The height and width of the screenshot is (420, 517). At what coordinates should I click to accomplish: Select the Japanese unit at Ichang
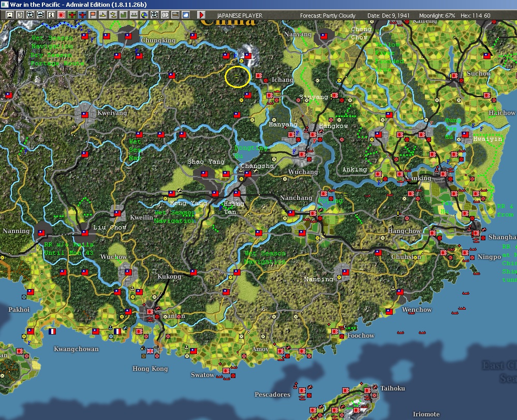[259, 76]
